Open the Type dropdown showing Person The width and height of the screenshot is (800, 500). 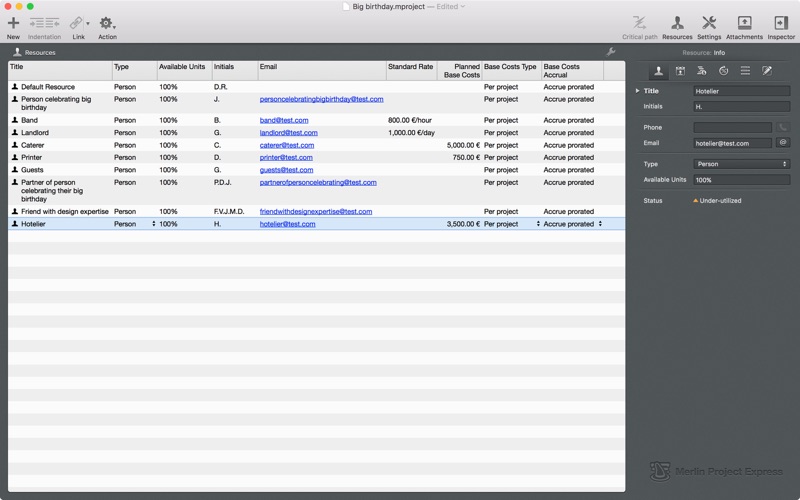[741, 164]
